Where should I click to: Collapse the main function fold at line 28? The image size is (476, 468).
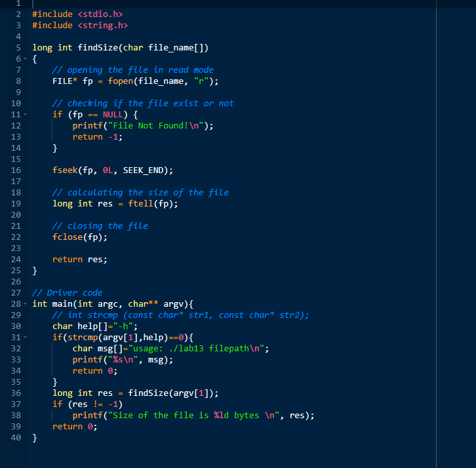(26, 303)
